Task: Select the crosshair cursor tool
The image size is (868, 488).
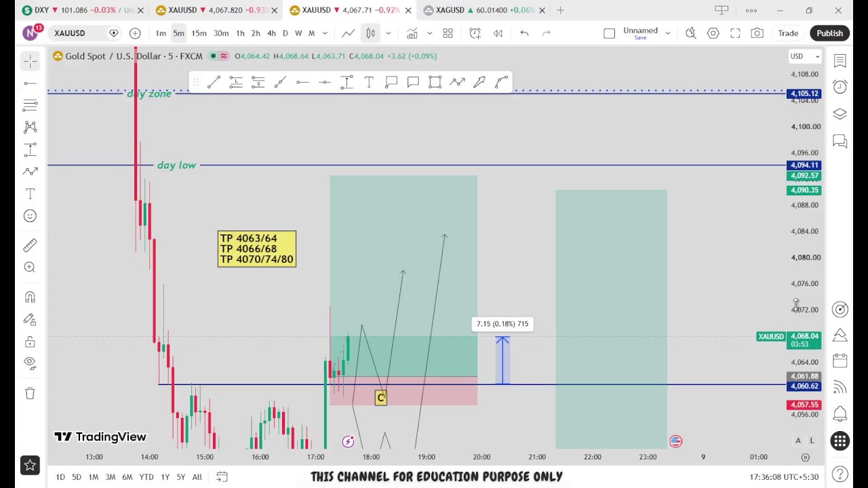Action: [30, 62]
